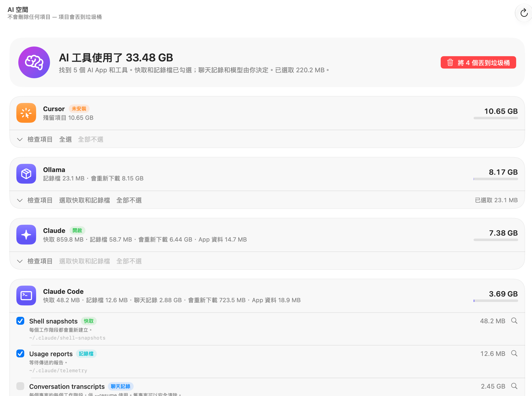Image resolution: width=532 pixels, height=396 pixels.
Task: Click the 開啟 badge next to Claude
Action: (77, 230)
